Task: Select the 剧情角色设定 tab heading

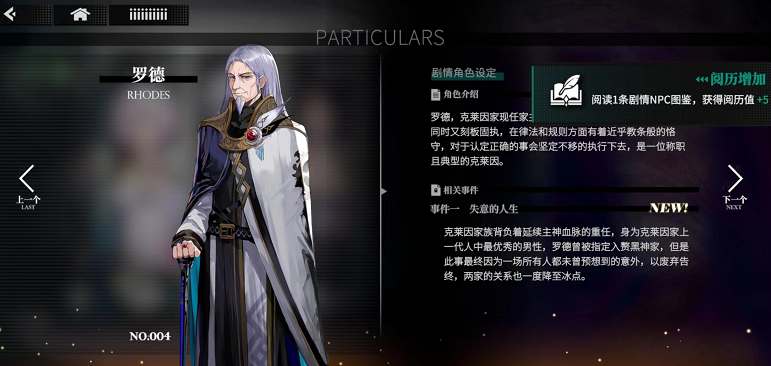Action: pyautogui.click(x=464, y=73)
